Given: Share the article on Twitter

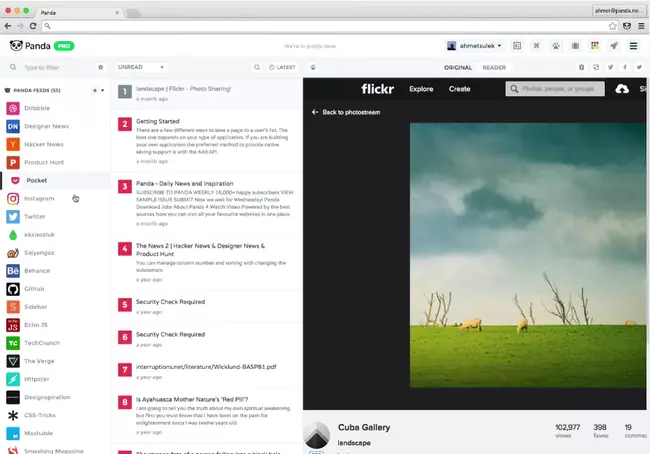Looking at the screenshot, I should coord(639,67).
